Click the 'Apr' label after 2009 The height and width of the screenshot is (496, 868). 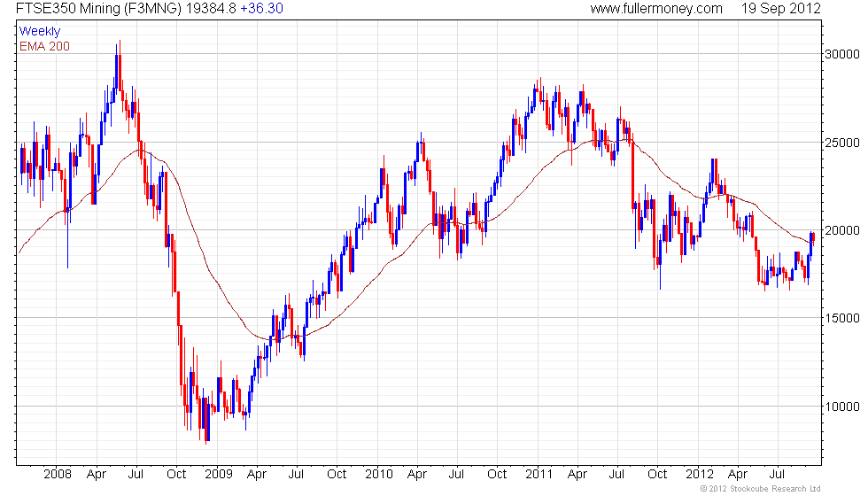(x=257, y=475)
